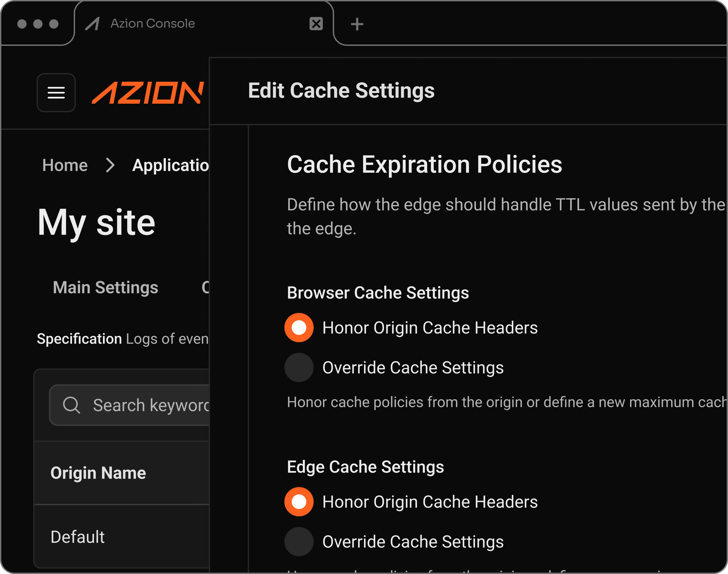The width and height of the screenshot is (728, 574).
Task: Select Browser Cache Override Cache Settings
Action: click(x=299, y=367)
